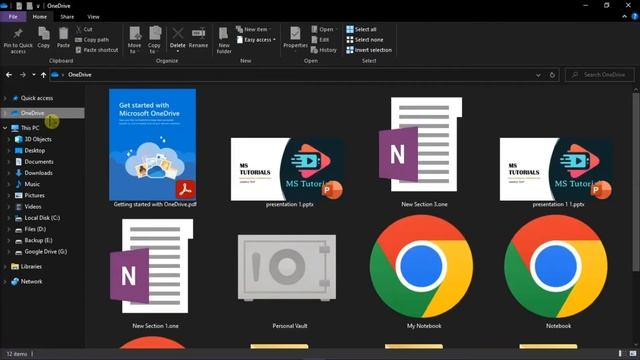Expand Local Disk (C:) node arrow

pos(9,218)
